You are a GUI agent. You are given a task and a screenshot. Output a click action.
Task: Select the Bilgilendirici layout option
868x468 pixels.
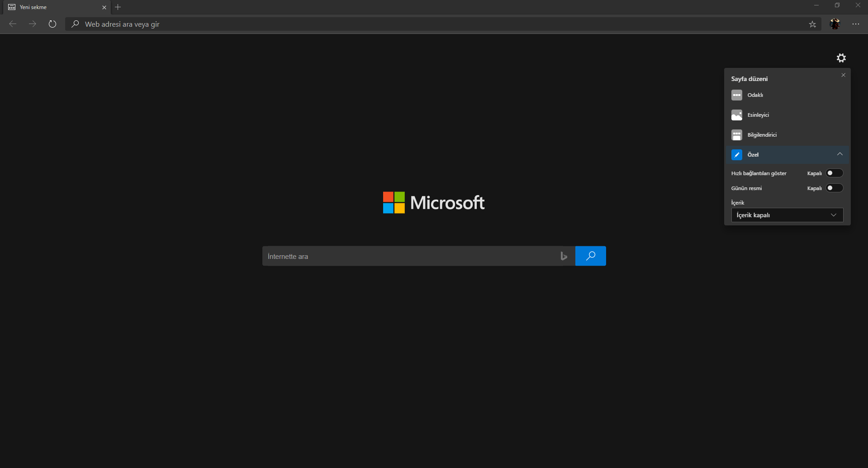tap(787, 135)
